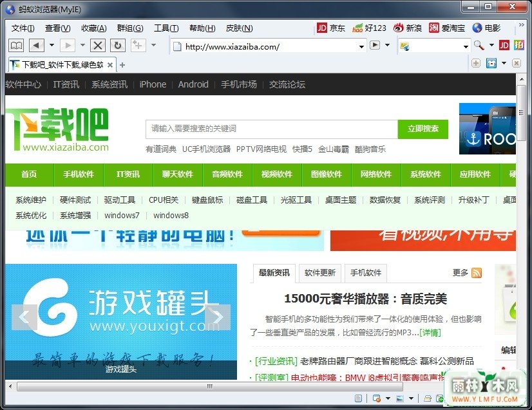Open the 新浪 bookmark

tap(408, 28)
